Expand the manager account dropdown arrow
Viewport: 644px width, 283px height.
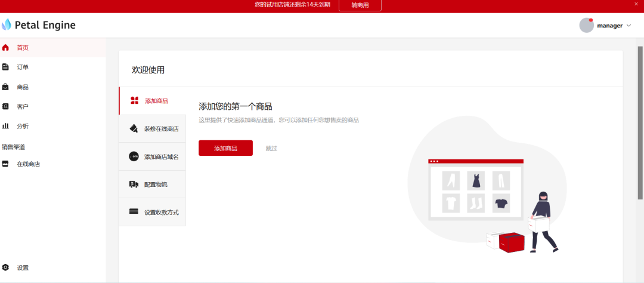629,26
